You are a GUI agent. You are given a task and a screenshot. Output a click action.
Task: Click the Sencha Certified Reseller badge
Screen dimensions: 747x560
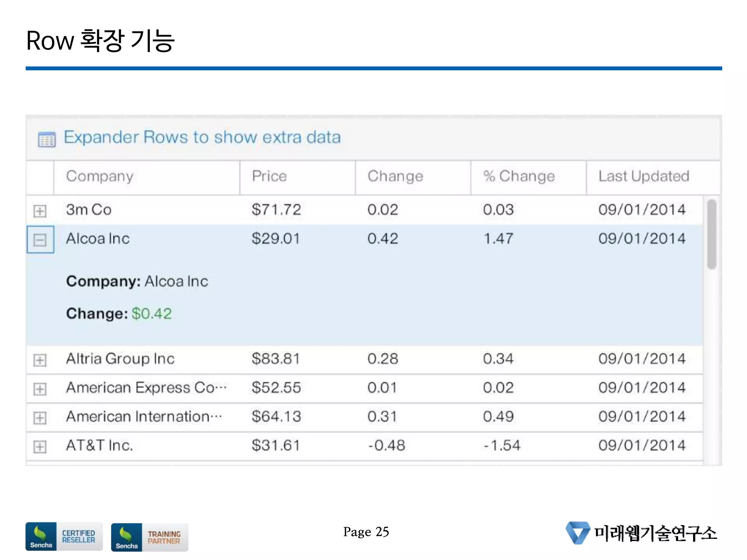(64, 536)
